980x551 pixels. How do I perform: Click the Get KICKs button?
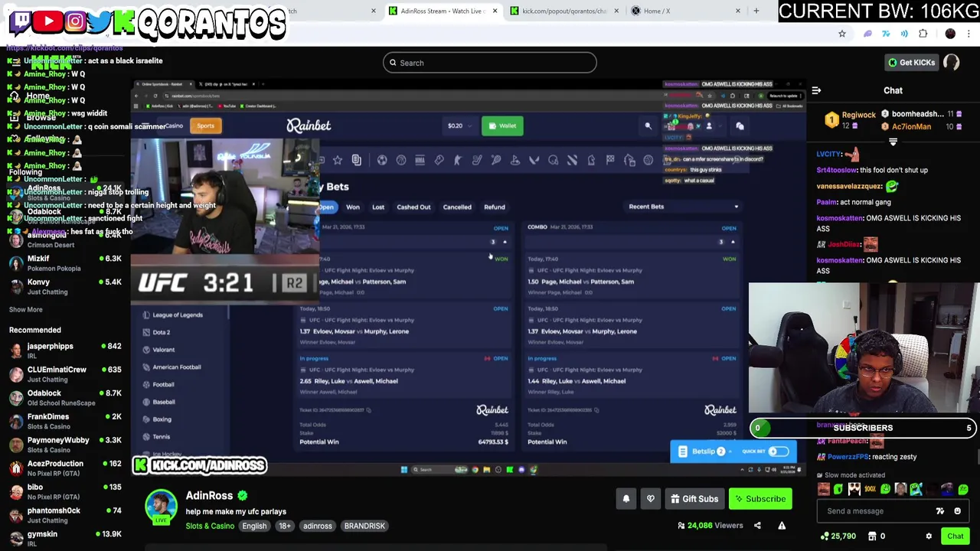pyautogui.click(x=911, y=63)
